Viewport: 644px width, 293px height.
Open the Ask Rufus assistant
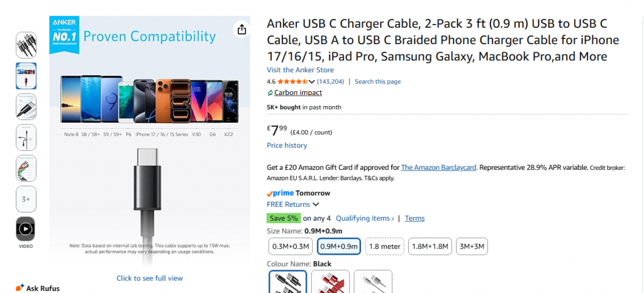[x=38, y=288]
